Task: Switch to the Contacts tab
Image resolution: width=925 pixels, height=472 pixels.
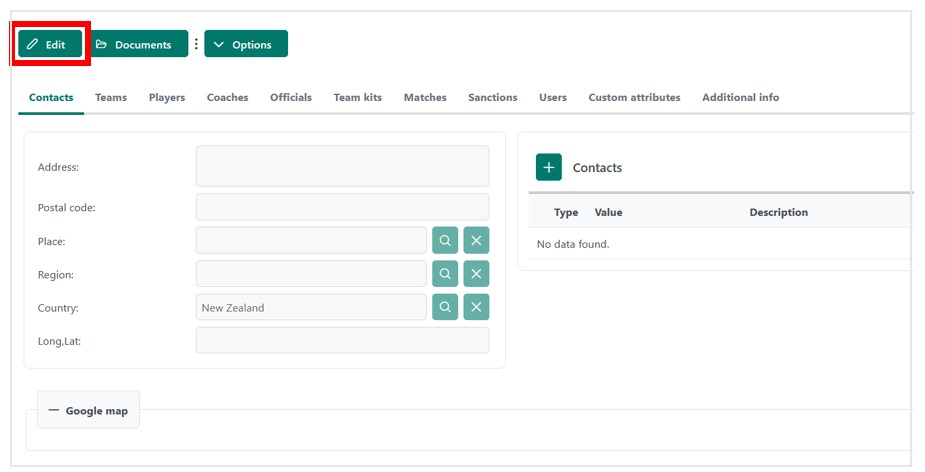Action: point(51,97)
